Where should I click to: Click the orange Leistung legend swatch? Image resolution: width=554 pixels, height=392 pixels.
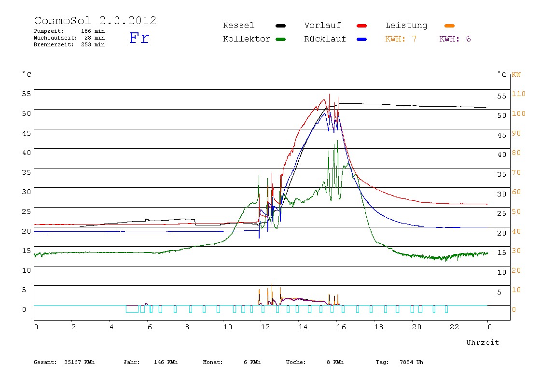(449, 26)
